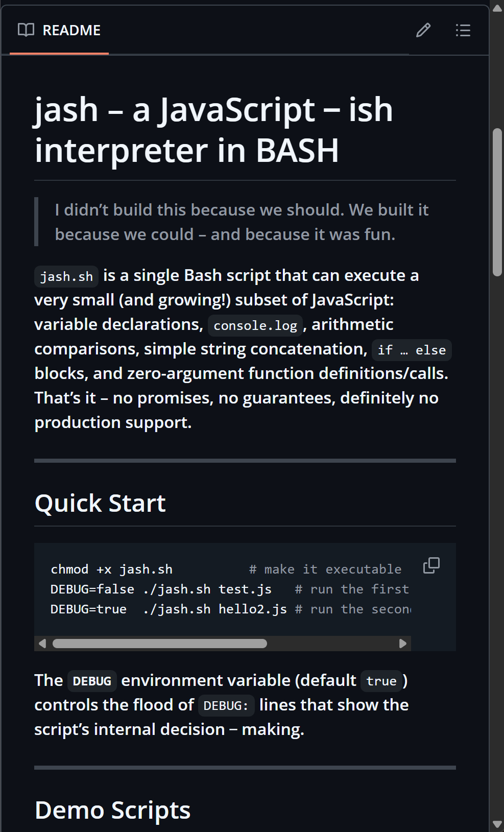Click the vertical page scrollbar thumb

pos(497,202)
